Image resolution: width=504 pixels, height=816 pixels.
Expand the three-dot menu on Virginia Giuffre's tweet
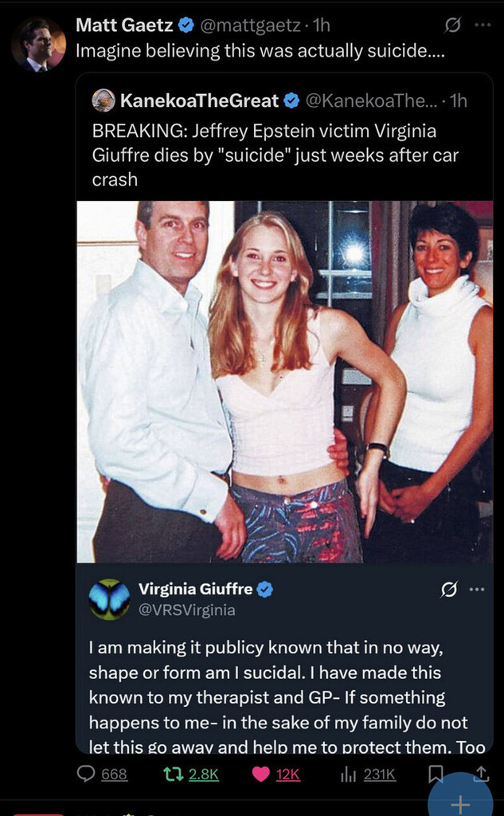click(477, 590)
